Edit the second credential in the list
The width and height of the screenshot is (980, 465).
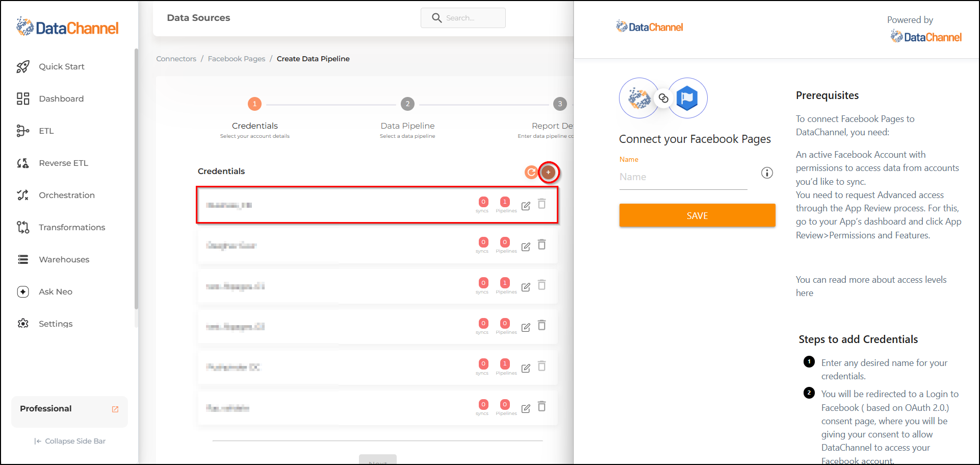tap(526, 247)
